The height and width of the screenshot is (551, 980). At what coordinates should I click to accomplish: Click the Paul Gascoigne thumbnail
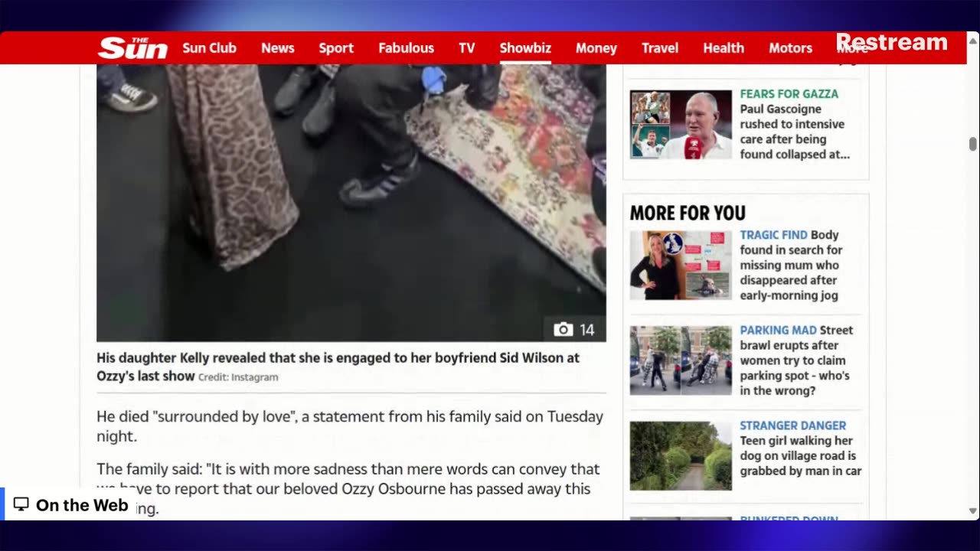[x=680, y=125]
